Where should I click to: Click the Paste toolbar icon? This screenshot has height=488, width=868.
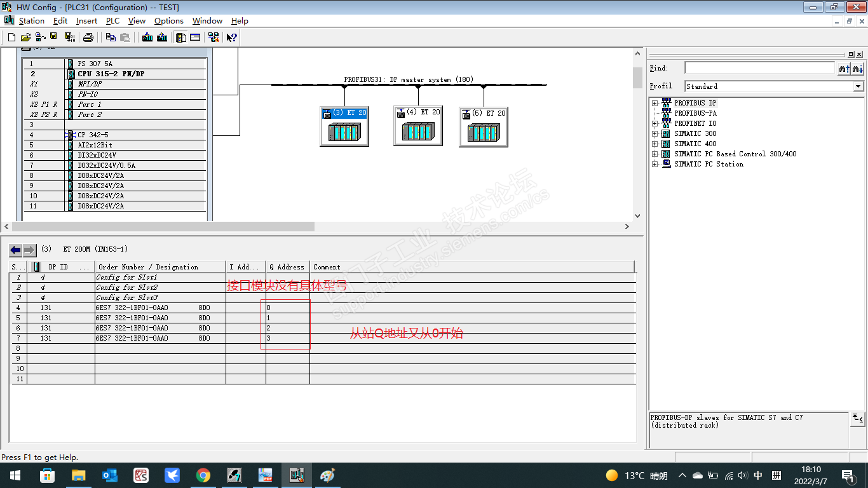click(125, 37)
